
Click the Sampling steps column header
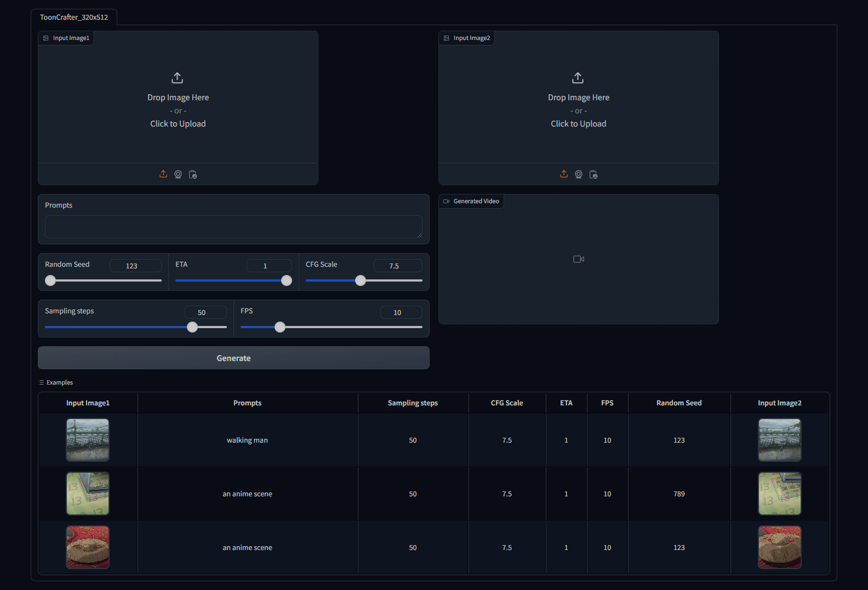coord(413,403)
